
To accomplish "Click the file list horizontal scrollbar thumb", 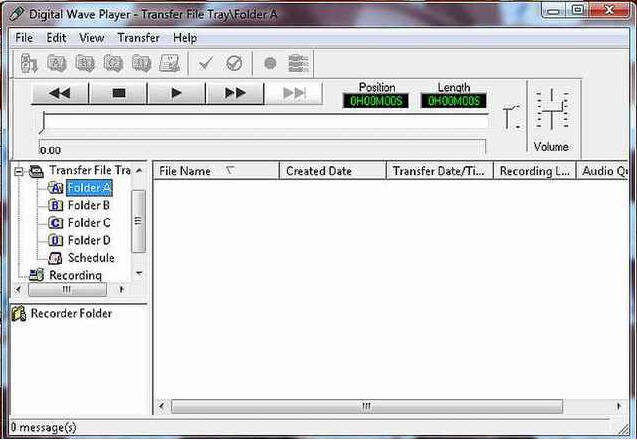I will [x=367, y=406].
